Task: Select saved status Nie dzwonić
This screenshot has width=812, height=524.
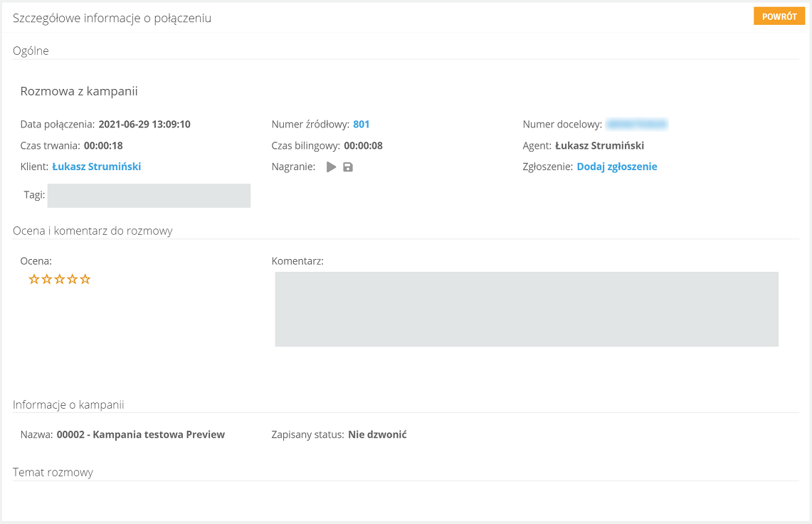Action: tap(377, 434)
